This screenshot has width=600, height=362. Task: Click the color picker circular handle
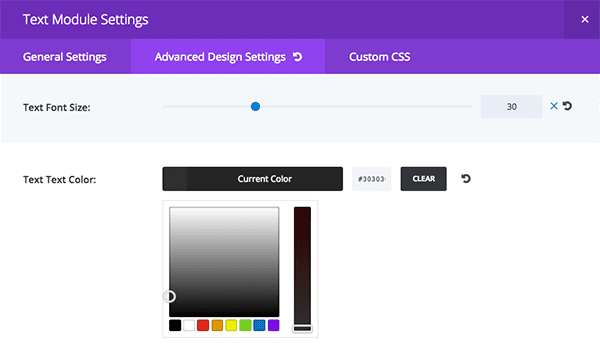click(170, 297)
